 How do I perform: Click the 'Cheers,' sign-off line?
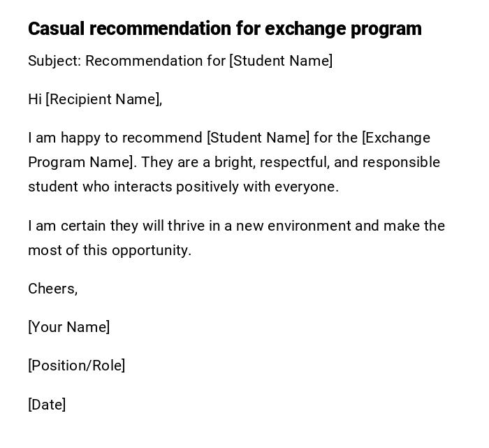pyautogui.click(x=52, y=289)
